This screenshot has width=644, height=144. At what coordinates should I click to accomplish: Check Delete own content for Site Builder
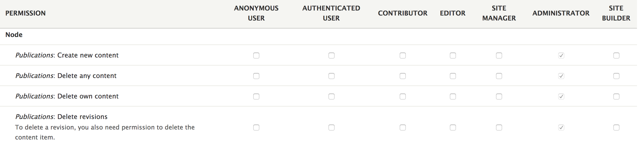(x=616, y=96)
